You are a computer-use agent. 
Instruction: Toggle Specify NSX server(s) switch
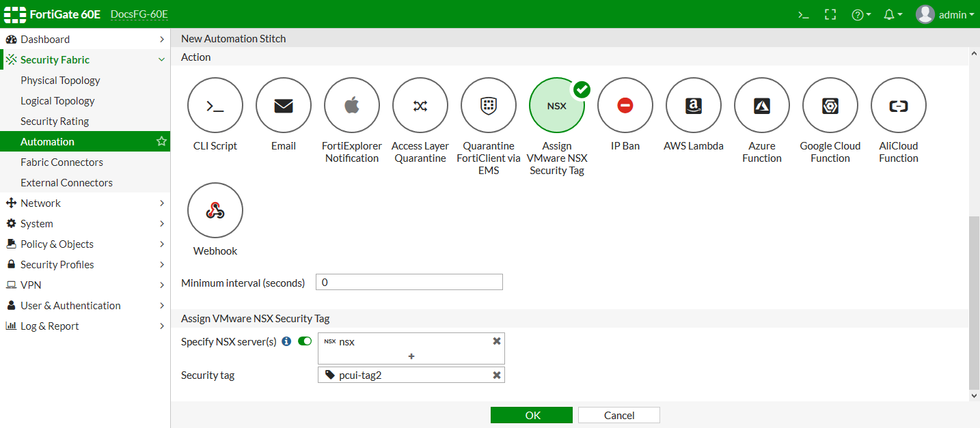point(305,341)
